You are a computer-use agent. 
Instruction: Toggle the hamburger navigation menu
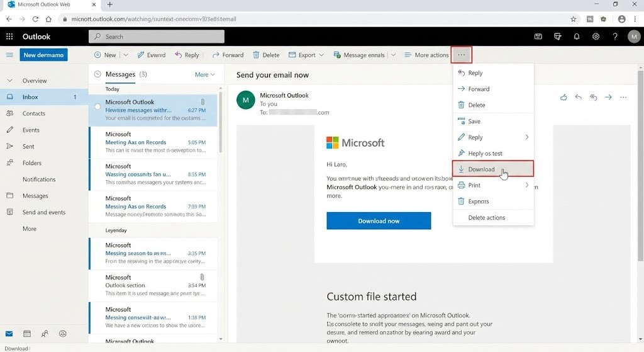tap(9, 55)
